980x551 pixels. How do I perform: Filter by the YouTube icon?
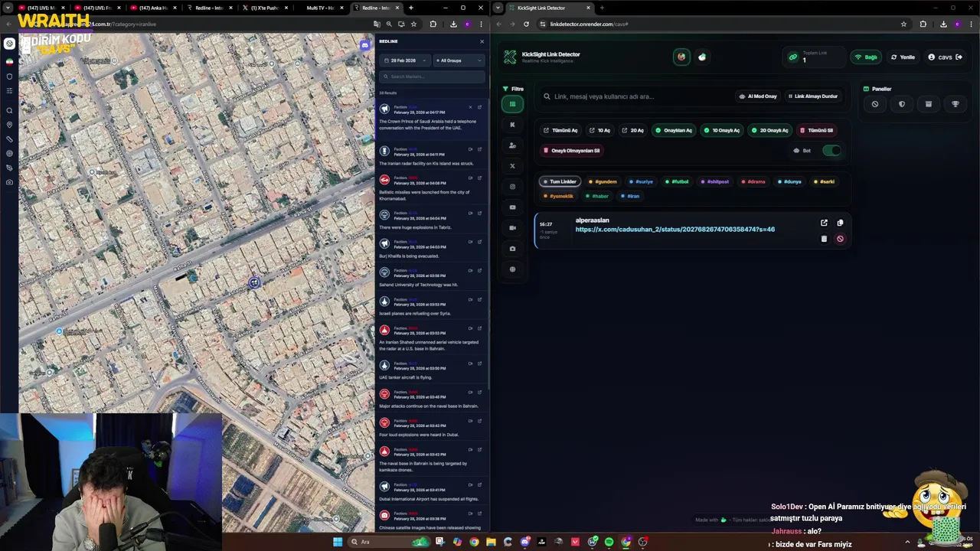point(513,207)
